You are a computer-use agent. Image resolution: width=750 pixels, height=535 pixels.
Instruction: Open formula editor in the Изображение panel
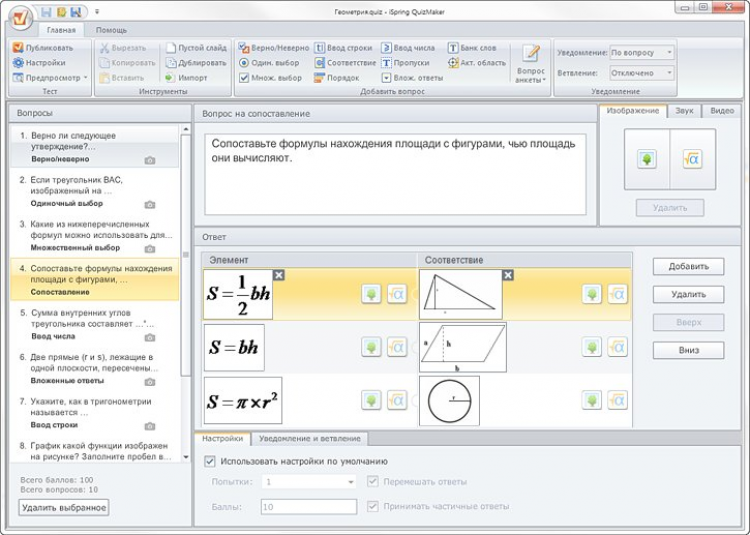692,159
